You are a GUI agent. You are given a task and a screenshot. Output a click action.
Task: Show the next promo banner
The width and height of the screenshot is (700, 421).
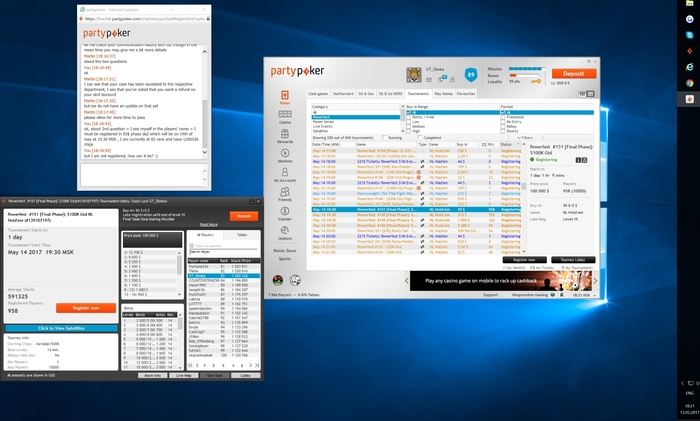(x=595, y=281)
